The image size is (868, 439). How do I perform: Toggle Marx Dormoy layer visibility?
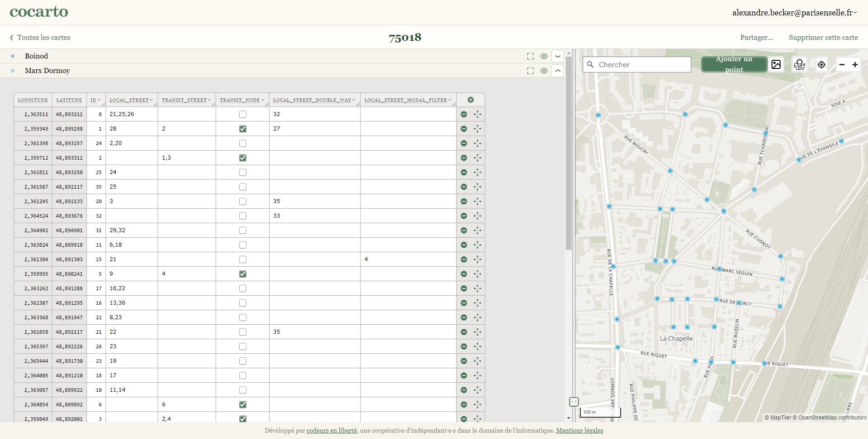pos(544,71)
